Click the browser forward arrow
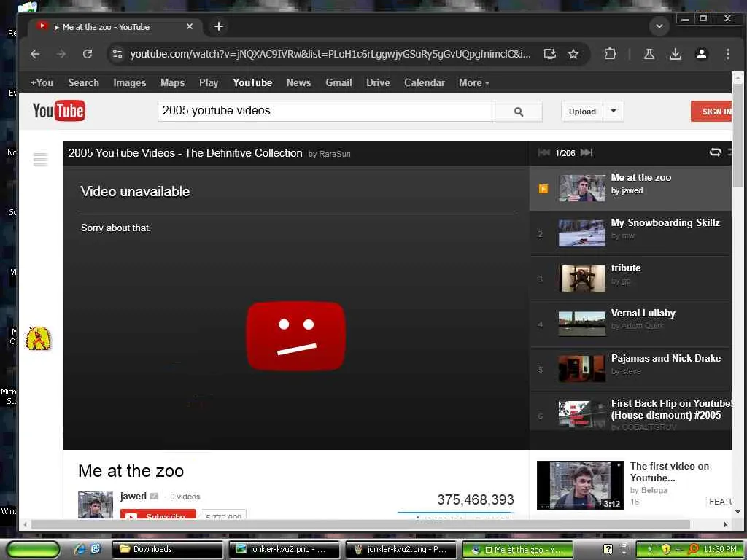 click(x=61, y=54)
